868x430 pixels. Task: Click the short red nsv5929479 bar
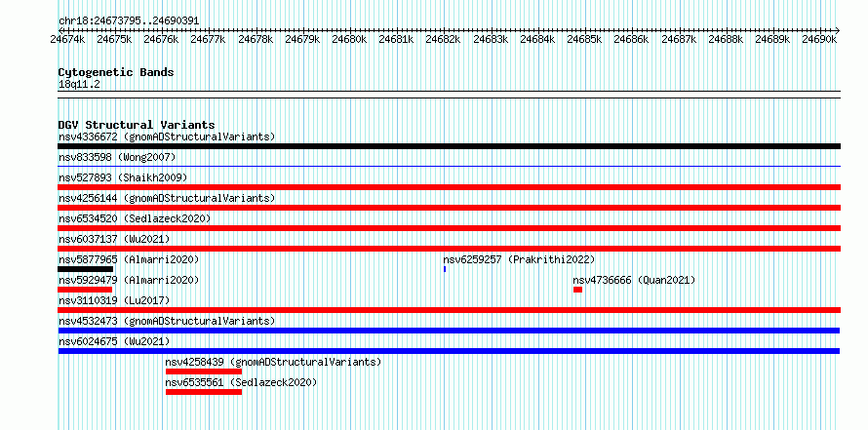[x=85, y=290]
